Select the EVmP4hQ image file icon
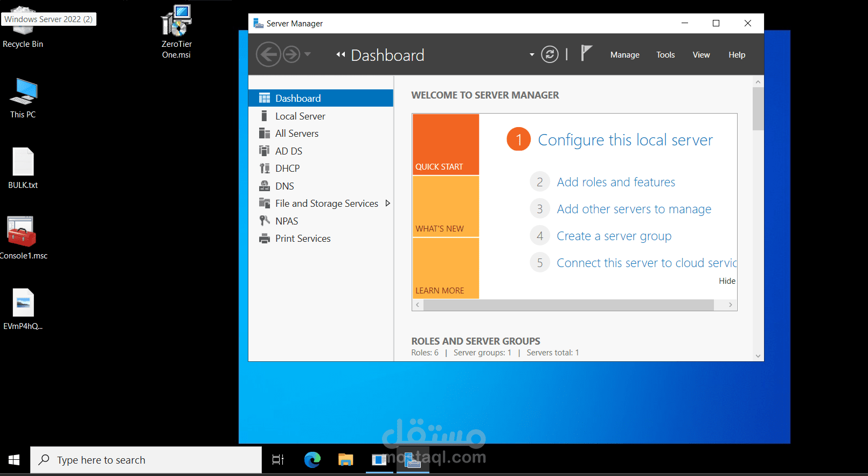 pyautogui.click(x=23, y=309)
